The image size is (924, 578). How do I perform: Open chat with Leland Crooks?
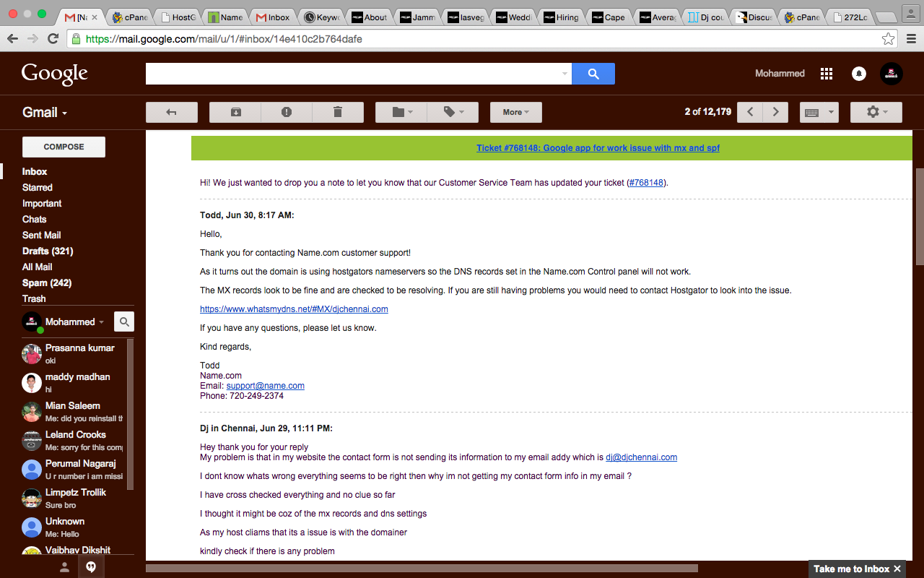click(72, 440)
